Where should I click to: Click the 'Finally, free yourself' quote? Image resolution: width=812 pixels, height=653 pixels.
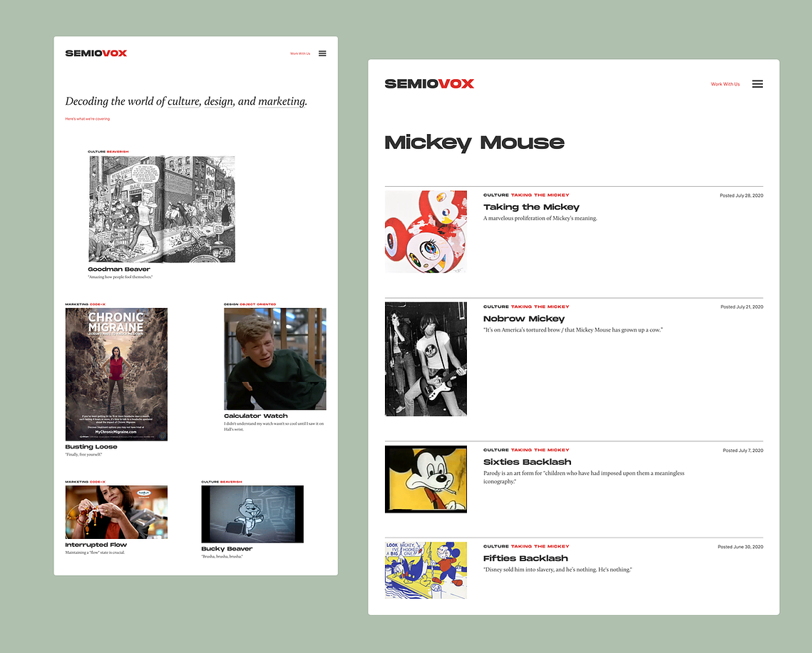83,455
